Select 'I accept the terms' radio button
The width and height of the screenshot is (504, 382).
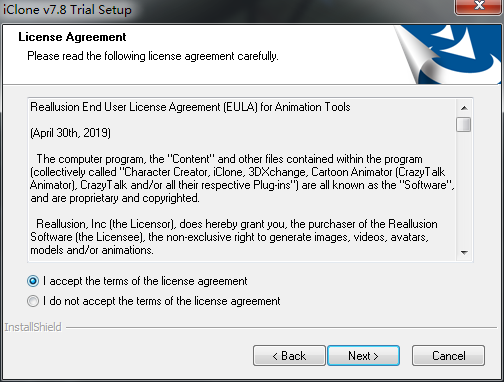tap(33, 281)
